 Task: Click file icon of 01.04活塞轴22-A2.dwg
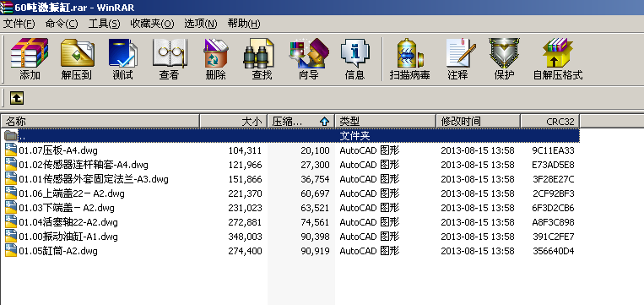coord(11,222)
